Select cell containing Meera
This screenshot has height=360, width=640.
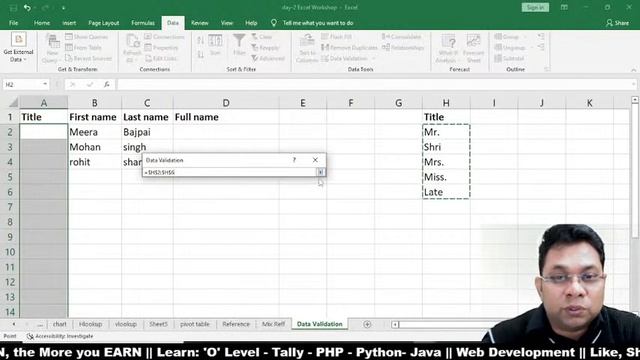(95, 132)
